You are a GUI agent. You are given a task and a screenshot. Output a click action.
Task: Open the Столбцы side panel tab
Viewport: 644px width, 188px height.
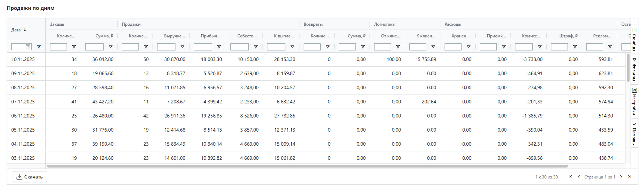tap(634, 39)
